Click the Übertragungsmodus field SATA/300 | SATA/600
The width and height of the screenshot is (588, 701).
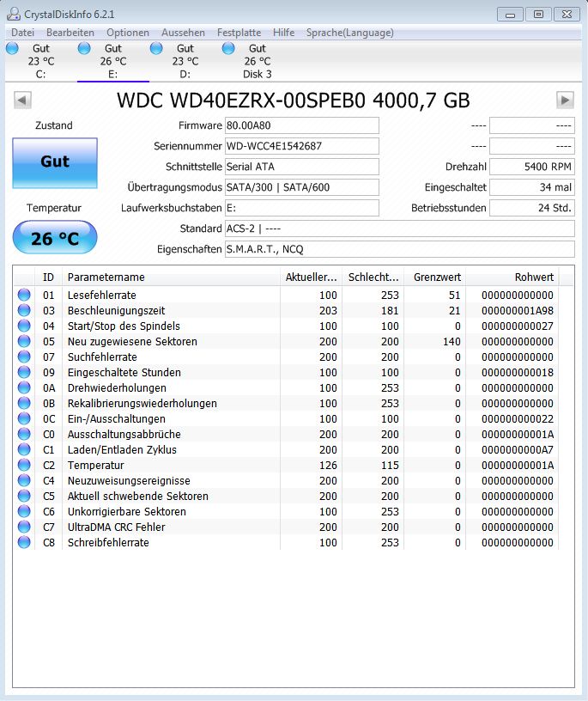pos(302,187)
